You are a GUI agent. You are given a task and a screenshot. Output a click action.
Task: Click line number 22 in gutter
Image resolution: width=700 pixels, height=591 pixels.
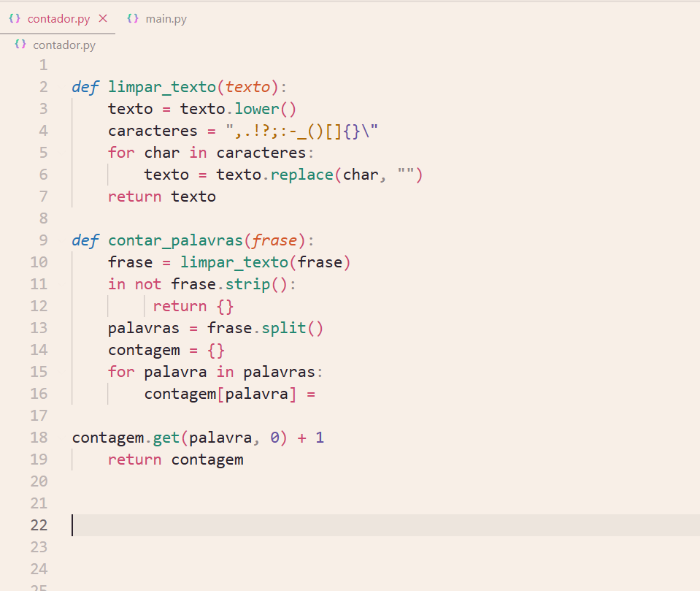[39, 525]
